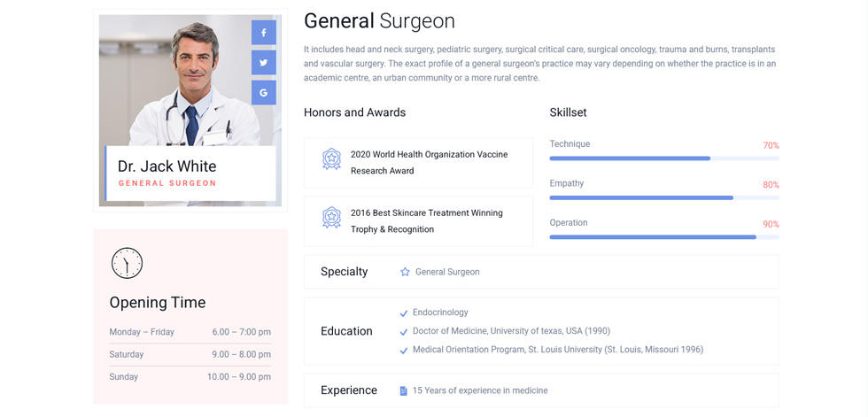Click 15 Years of experience in medicine
Image resolution: width=868 pixels, height=417 pixels.
[x=480, y=390]
